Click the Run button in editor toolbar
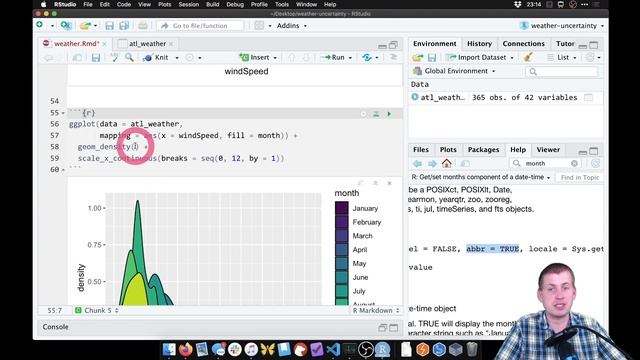This screenshot has height=360, width=640. [x=333, y=58]
